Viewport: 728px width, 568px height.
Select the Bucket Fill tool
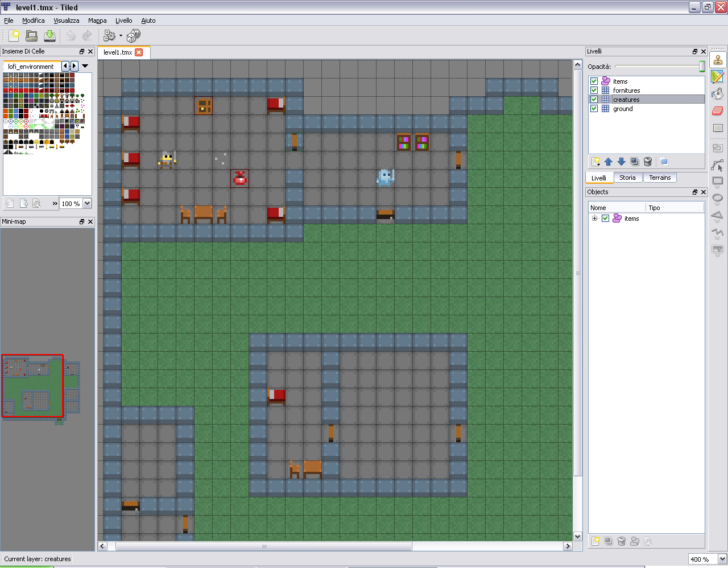(x=718, y=94)
